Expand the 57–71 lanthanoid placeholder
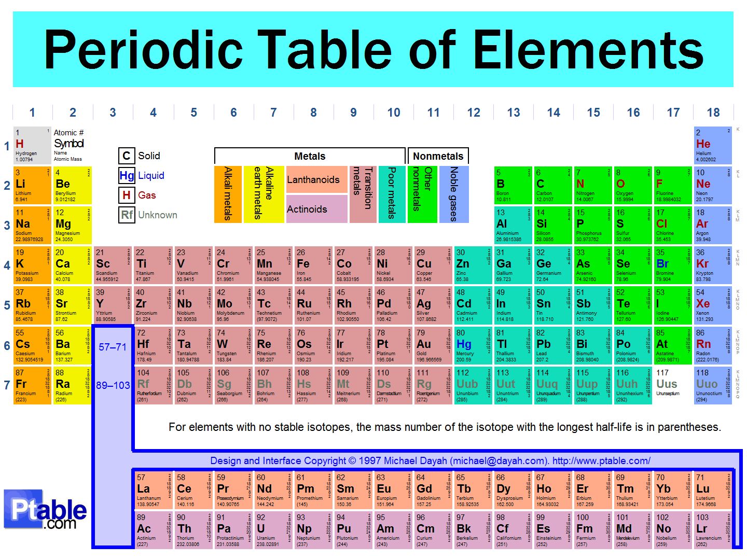Viewport: 747px width, 560px height. (x=113, y=348)
